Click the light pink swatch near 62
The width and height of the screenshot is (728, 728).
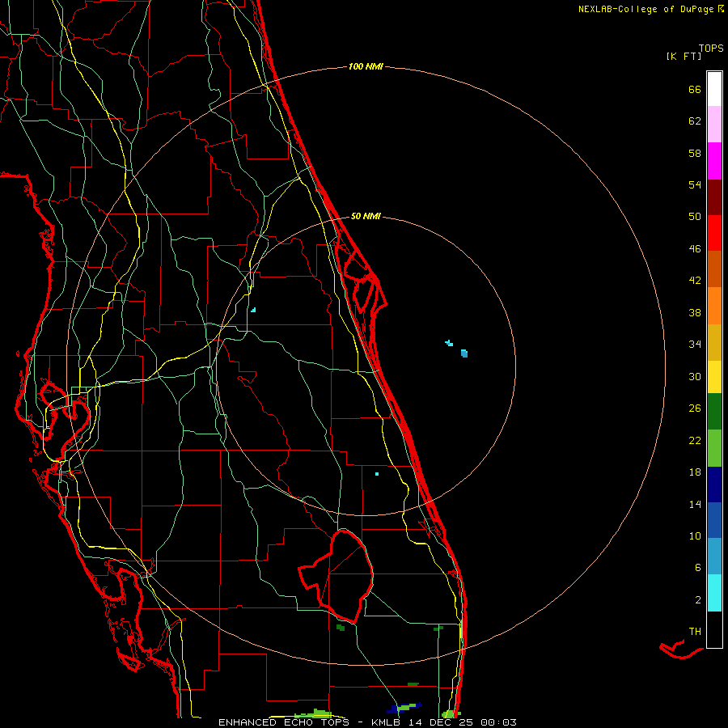coord(714,124)
